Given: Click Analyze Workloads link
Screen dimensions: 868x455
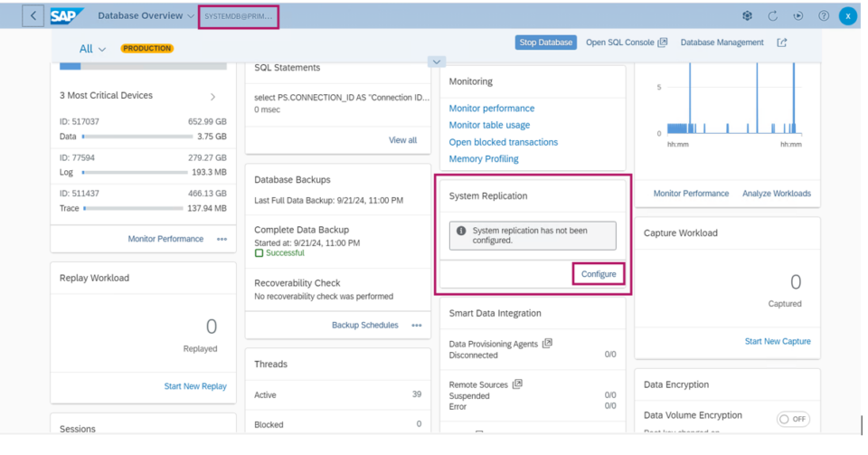Looking at the screenshot, I should point(777,194).
